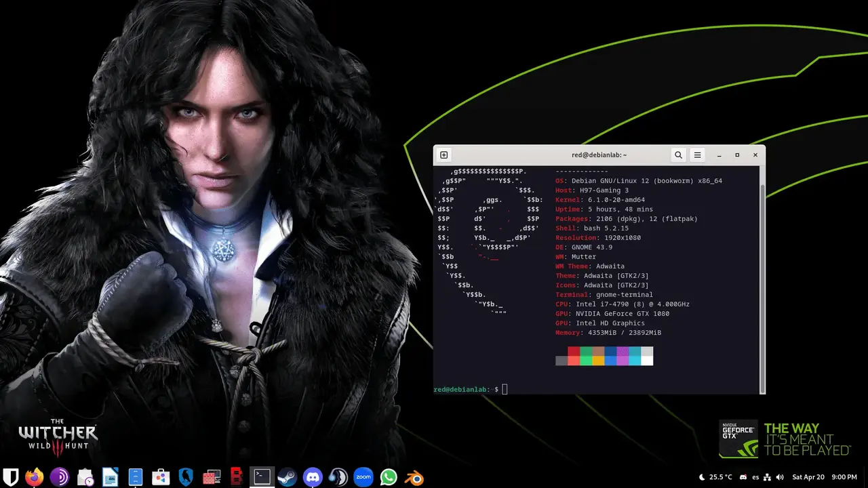Click the red@debianlab window title
Screen dimensions: 868x488
pyautogui.click(x=599, y=155)
